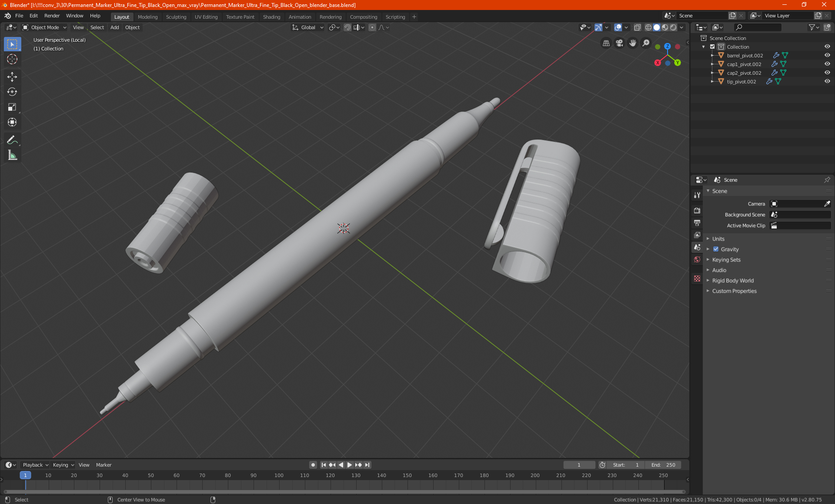Open the Render properties tab
This screenshot has height=504, width=835.
coord(697,211)
